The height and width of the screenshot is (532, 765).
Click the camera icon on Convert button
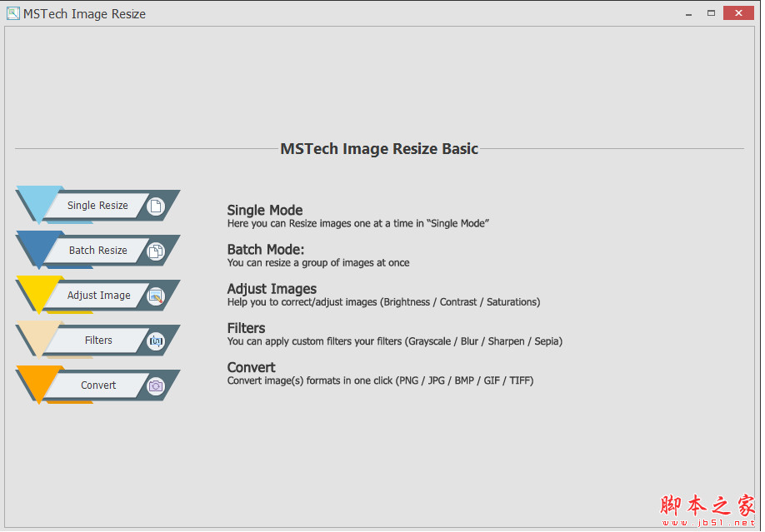point(155,385)
